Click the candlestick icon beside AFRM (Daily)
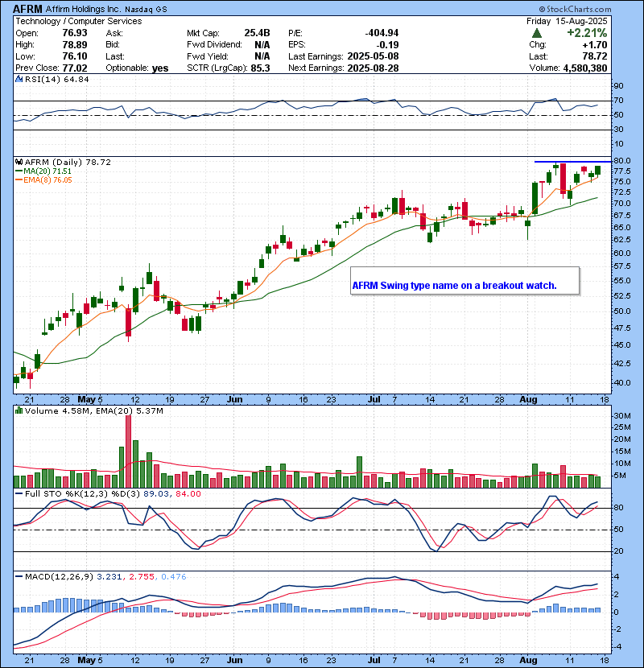 [19, 163]
